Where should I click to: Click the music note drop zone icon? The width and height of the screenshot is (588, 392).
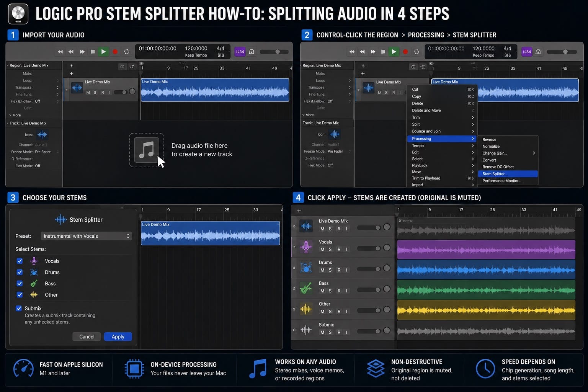(x=146, y=150)
